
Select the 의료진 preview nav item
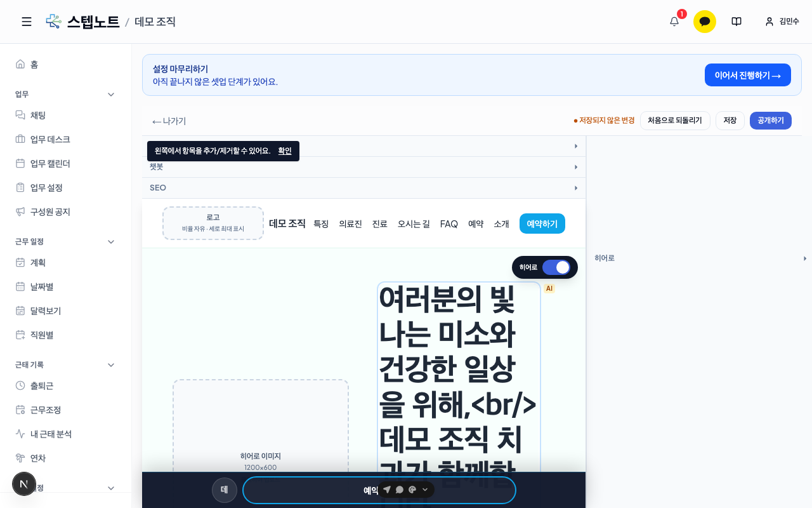click(x=350, y=224)
